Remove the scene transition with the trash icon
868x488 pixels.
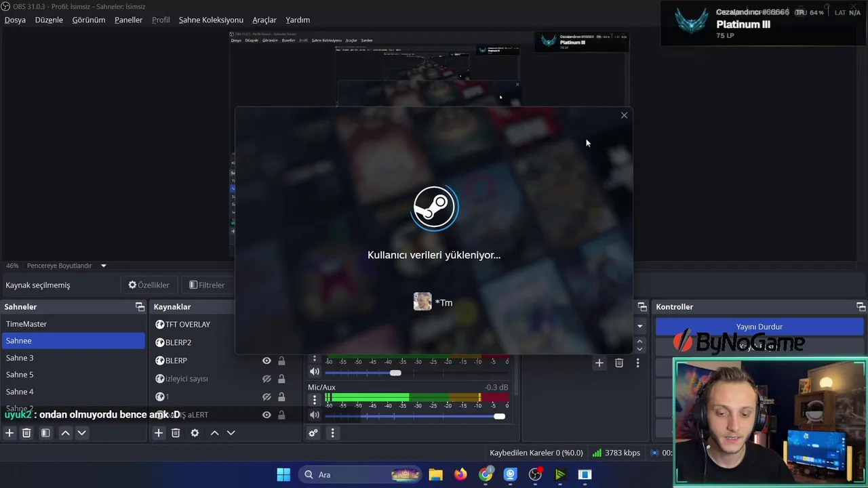click(619, 363)
